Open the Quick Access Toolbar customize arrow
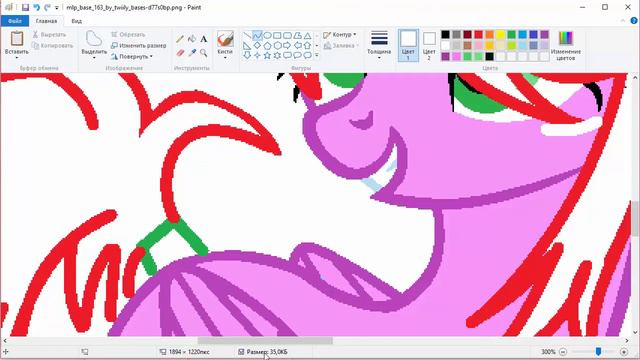Screen dimensions: 640x360 57,8
